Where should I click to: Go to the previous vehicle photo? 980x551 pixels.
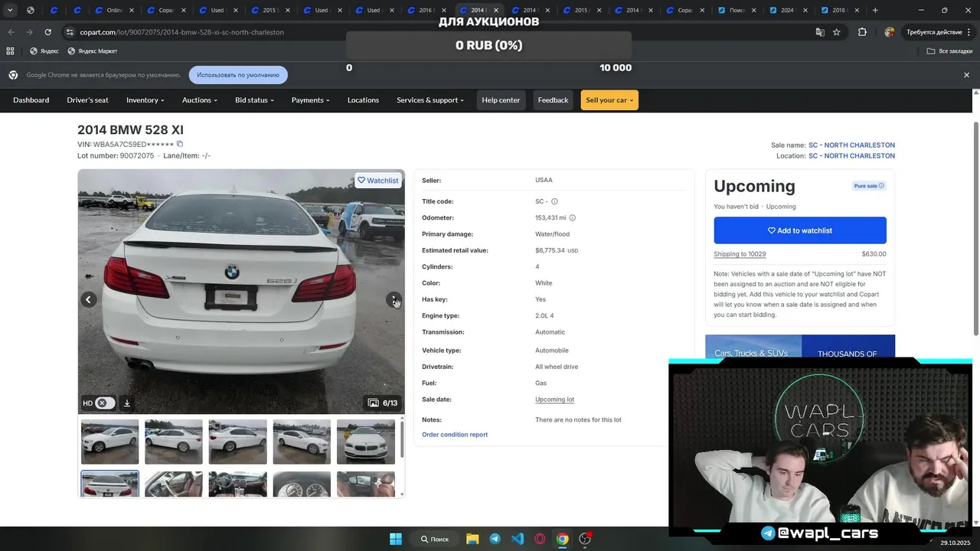click(89, 299)
